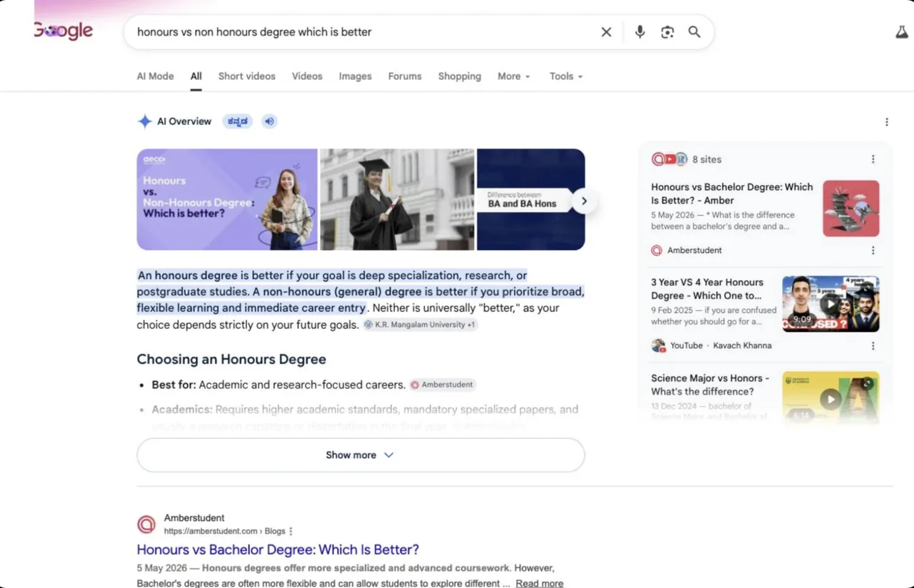Listen to the AI Overview speaker icon
The width and height of the screenshot is (914, 588).
pos(269,121)
